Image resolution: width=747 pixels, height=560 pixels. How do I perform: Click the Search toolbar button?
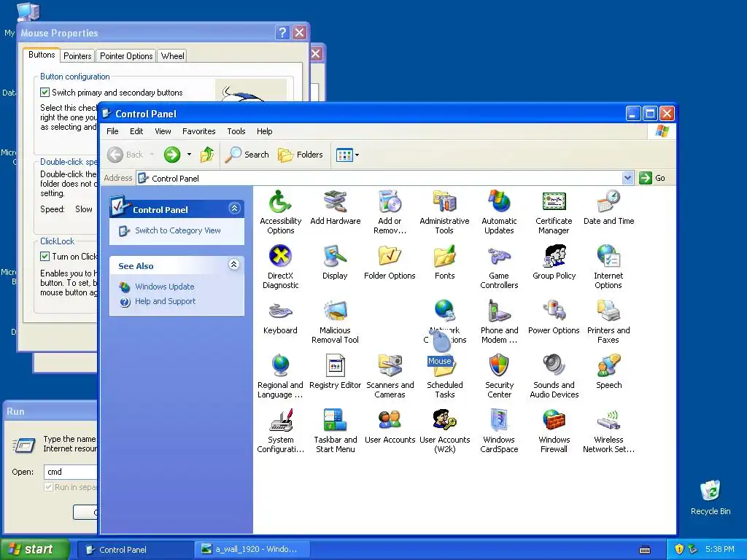(247, 155)
